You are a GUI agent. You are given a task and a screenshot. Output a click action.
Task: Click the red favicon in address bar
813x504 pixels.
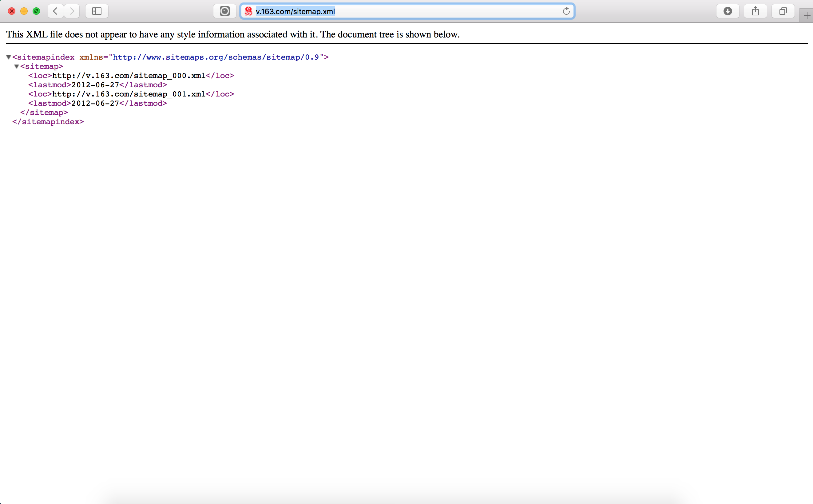(x=248, y=11)
